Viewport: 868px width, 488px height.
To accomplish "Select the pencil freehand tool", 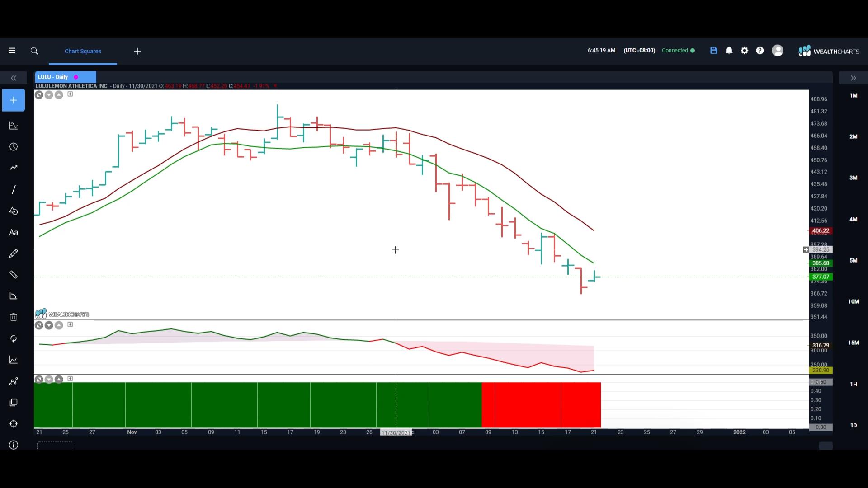I will (x=14, y=253).
